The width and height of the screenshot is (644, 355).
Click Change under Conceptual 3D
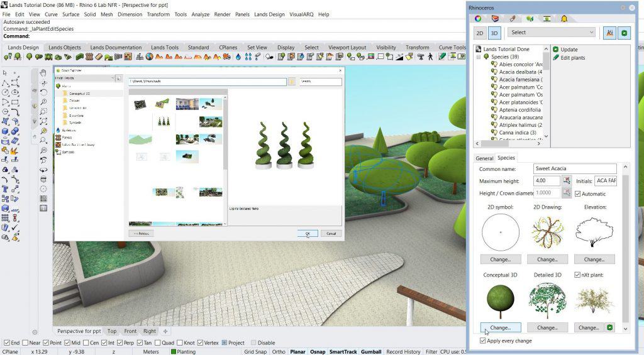(x=501, y=327)
